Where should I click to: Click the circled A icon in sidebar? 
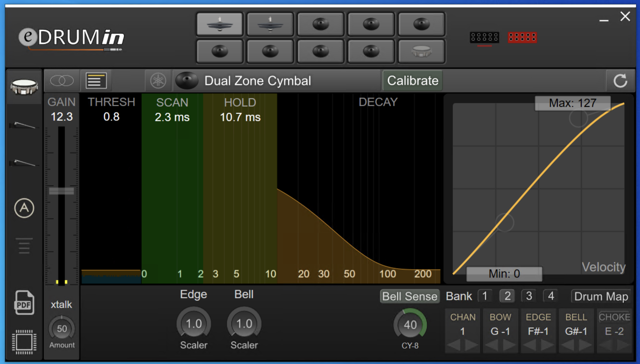point(24,208)
